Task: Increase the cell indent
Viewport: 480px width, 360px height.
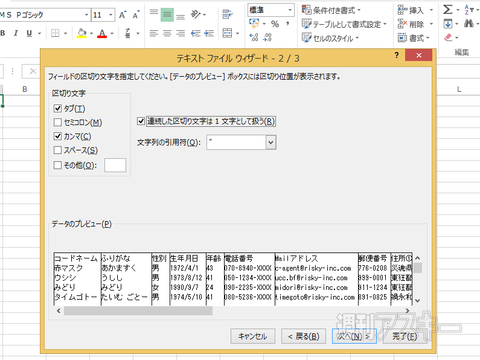Action: pyautogui.click(x=209, y=33)
